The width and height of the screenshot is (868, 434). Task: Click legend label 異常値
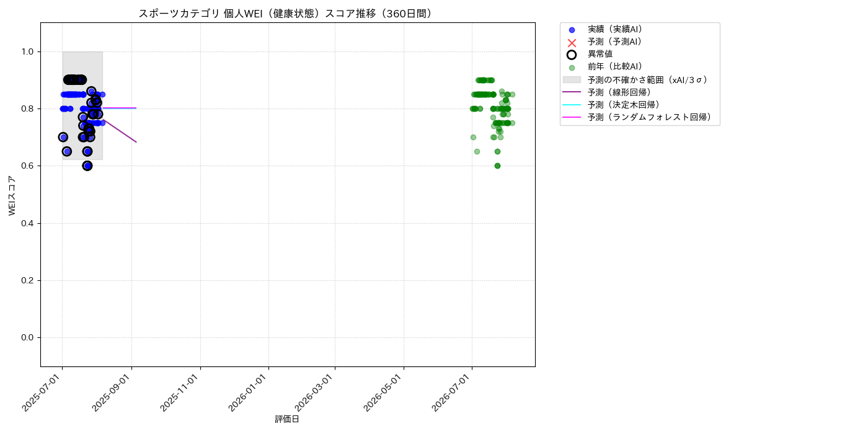pos(600,54)
